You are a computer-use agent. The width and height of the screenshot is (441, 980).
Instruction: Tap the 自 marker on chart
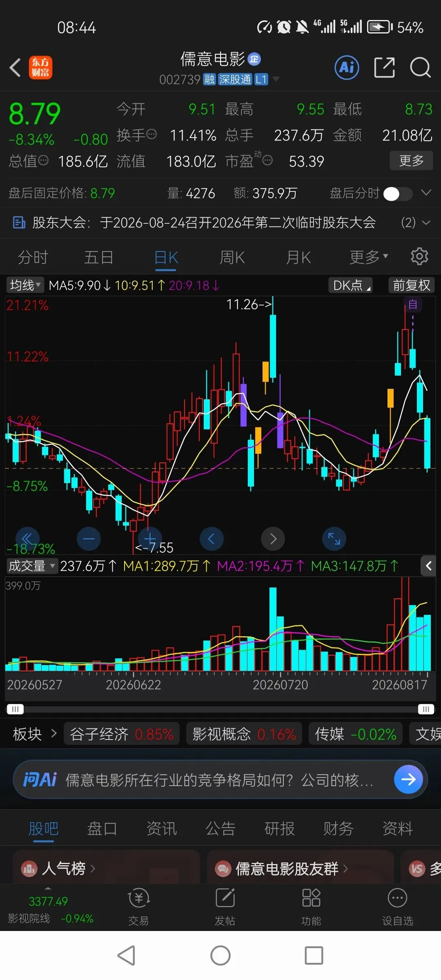[413, 305]
